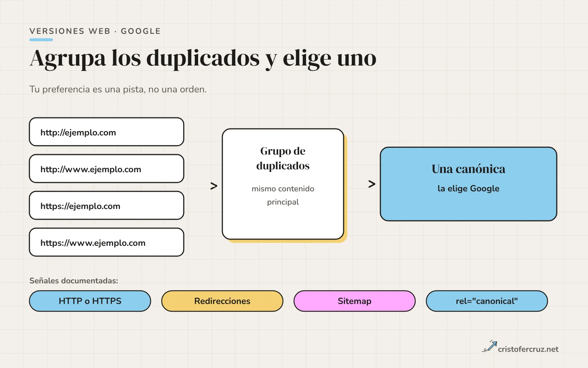Screen dimensions: 588x368
Task: Select the http://www.ejemplo.com box
Action: pos(107,169)
